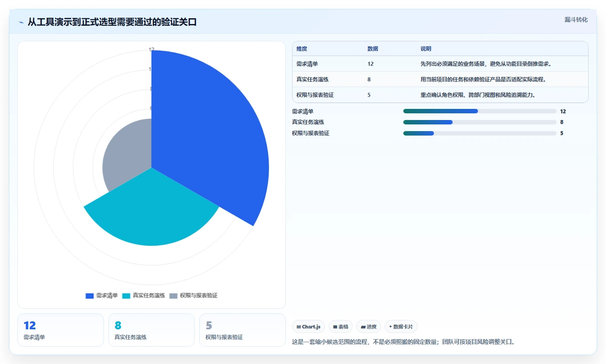Click description starting 用当前项目的任务

pos(483,80)
